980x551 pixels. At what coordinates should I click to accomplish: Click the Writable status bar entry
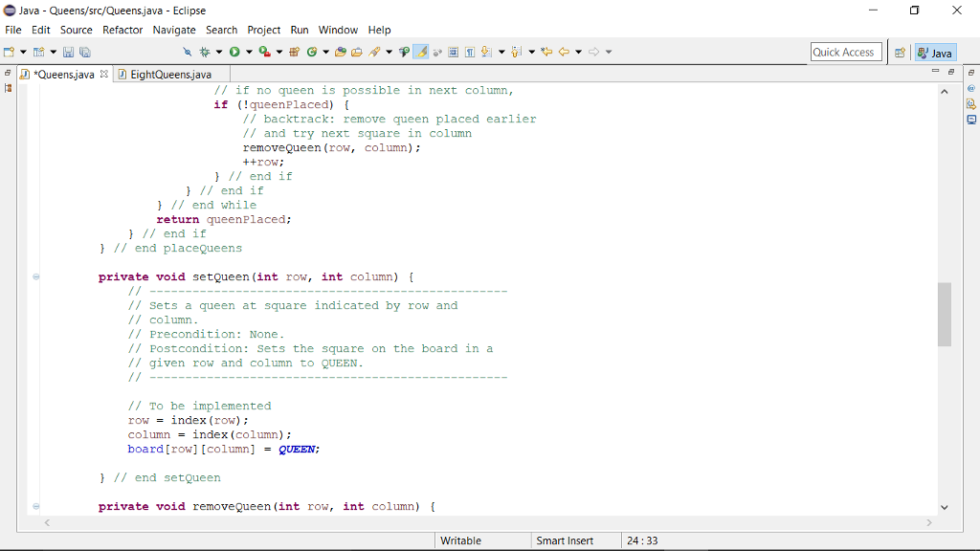(460, 540)
